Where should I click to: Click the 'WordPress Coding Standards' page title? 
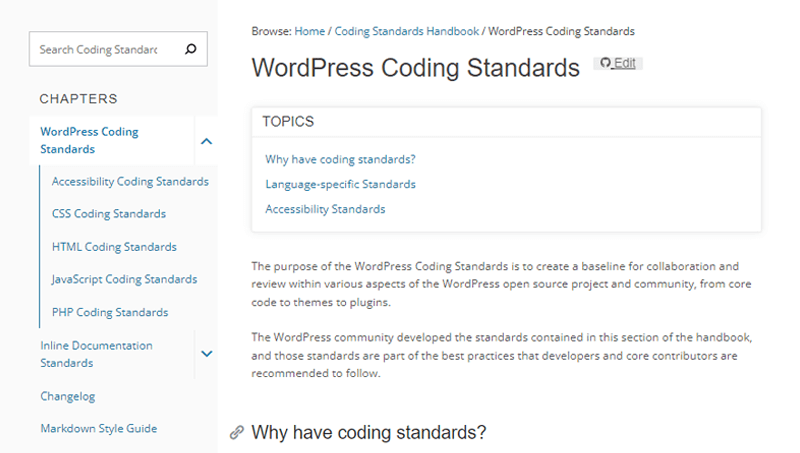pos(416,68)
